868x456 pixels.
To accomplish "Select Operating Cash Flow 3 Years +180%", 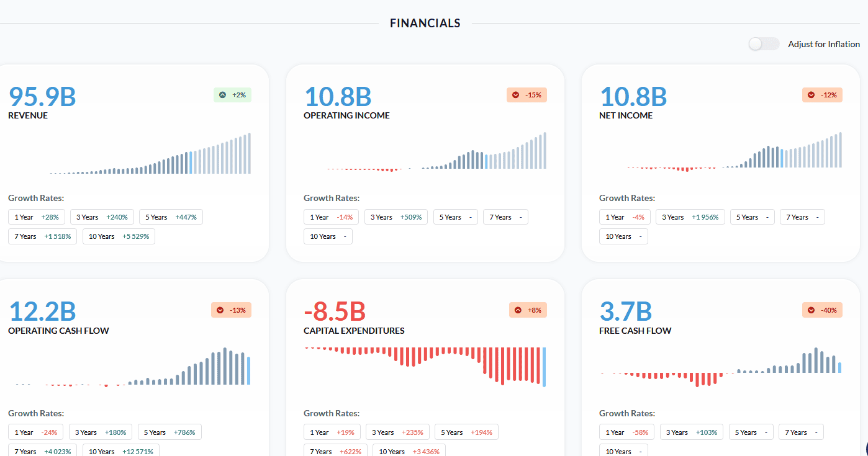I will coord(101,432).
